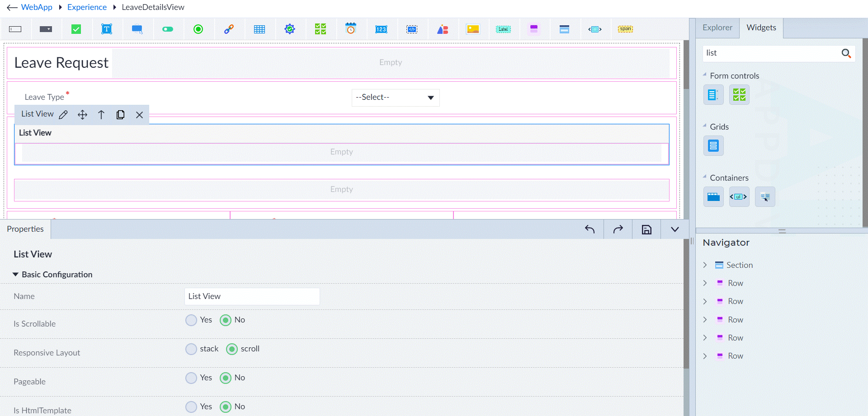This screenshot has width=868, height=416.
Task: Pick the 'ul' container widget in Containers
Action: (x=739, y=196)
